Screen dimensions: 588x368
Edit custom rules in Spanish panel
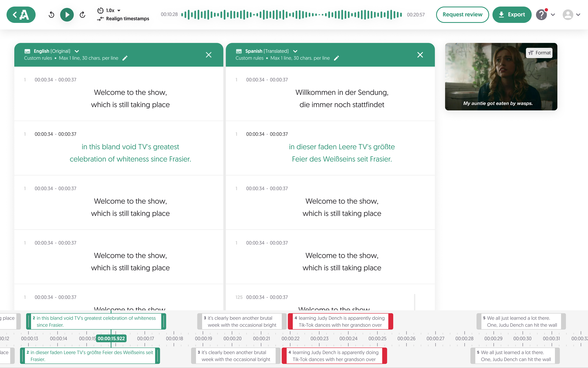[x=336, y=58]
